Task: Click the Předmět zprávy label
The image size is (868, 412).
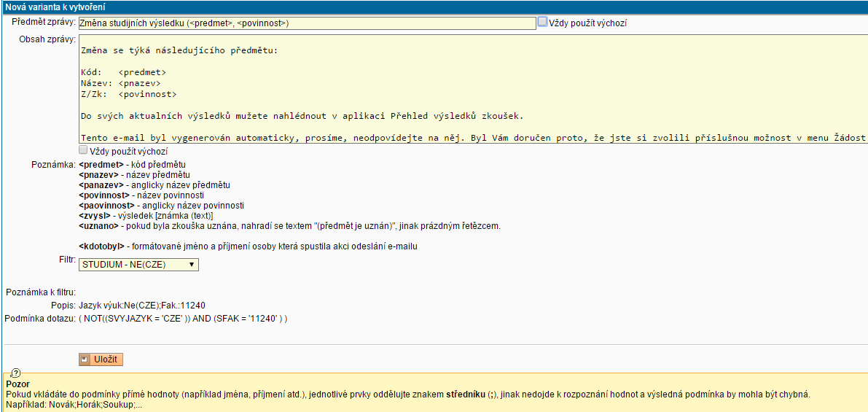Action: pyautogui.click(x=44, y=22)
